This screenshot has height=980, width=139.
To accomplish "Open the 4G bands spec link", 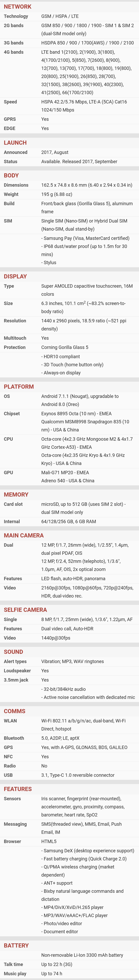I will (x=14, y=52).
